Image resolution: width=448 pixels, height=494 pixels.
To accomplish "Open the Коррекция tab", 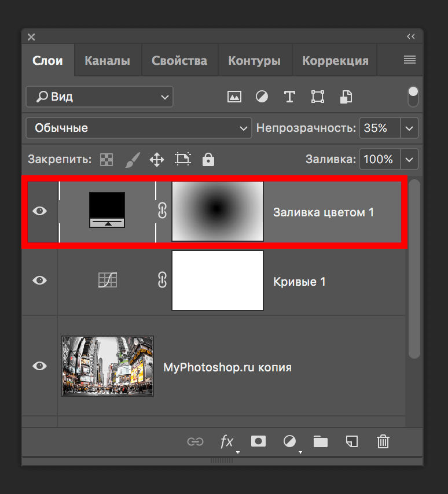I will click(x=336, y=61).
